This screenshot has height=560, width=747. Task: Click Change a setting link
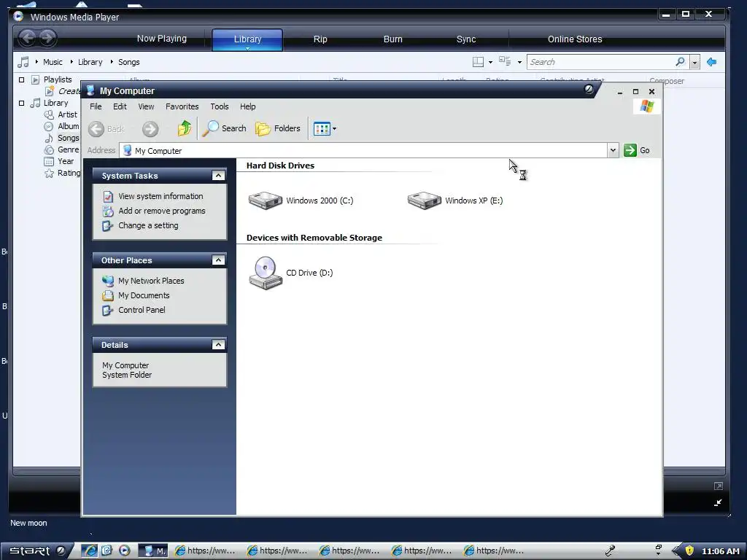(148, 226)
